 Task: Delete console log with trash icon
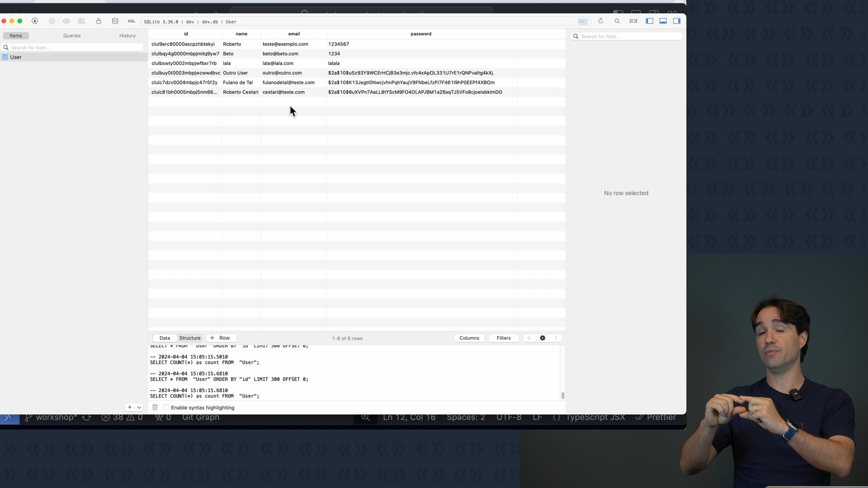click(155, 408)
